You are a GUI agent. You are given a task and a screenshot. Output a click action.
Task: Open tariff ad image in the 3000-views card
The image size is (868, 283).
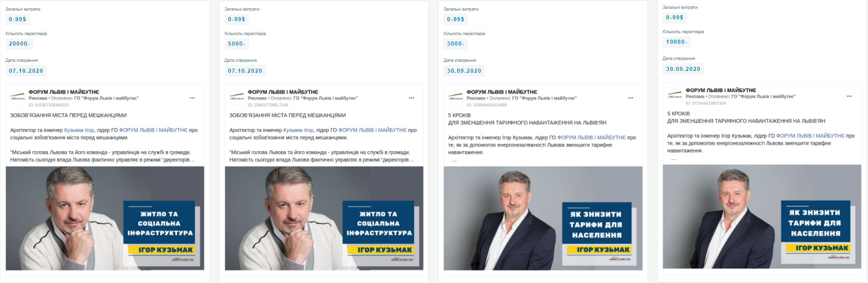pos(543,218)
